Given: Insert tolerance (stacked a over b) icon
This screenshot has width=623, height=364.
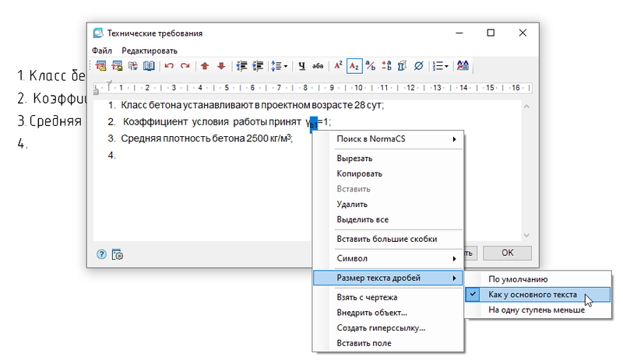Looking at the screenshot, I should pos(386,66).
